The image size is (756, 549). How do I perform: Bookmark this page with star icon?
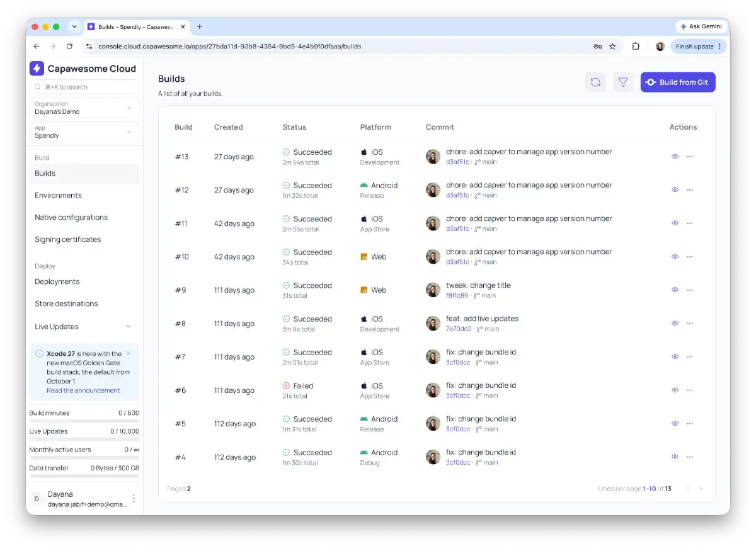click(612, 46)
